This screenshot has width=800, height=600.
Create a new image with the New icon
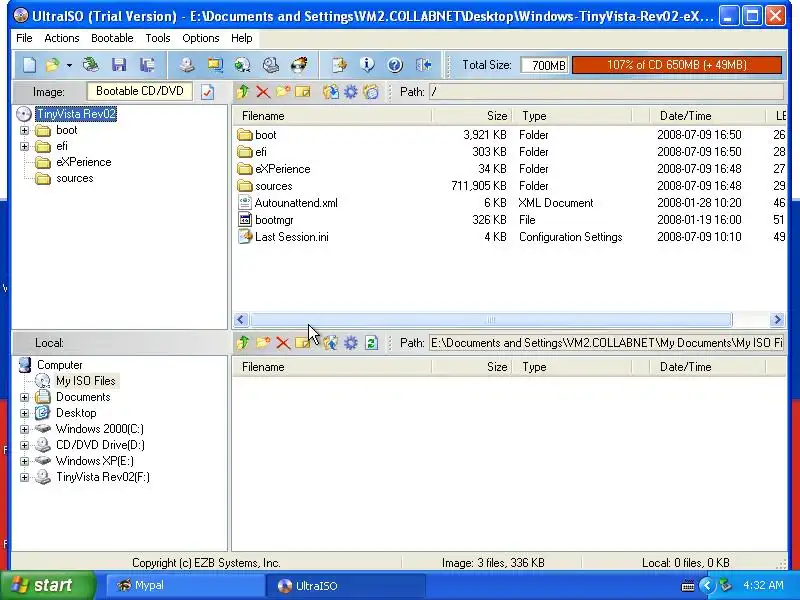click(x=30, y=65)
